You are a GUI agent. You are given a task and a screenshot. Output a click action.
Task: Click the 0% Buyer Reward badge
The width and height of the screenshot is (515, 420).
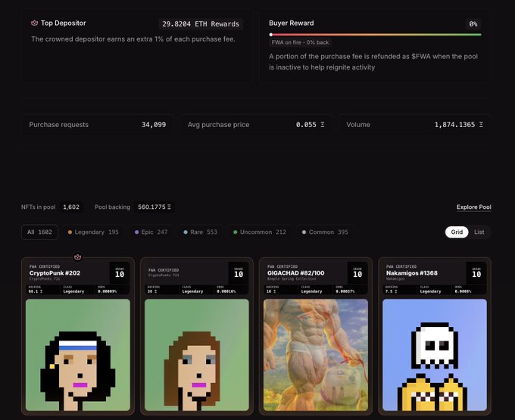(x=473, y=24)
